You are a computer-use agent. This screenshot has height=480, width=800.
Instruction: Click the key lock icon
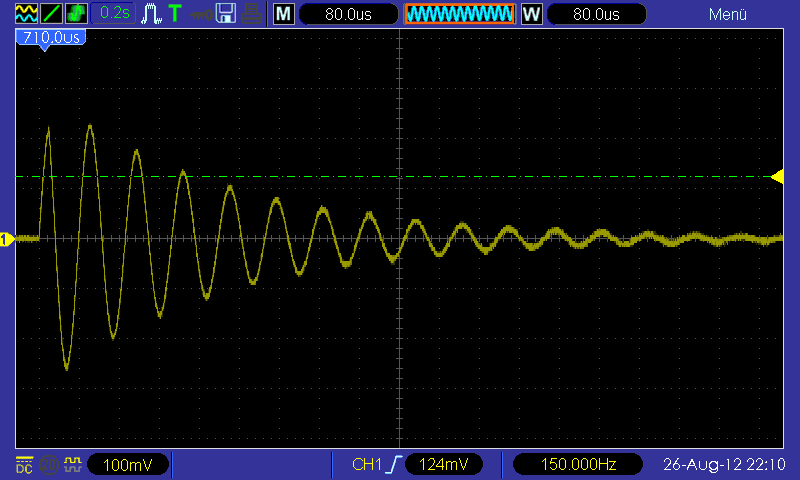tap(201, 14)
